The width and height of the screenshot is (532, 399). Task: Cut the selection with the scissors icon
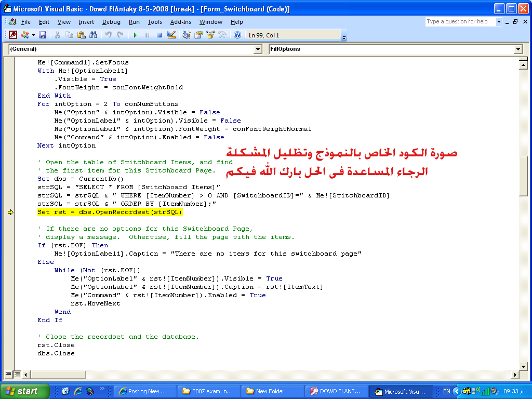(x=57, y=35)
